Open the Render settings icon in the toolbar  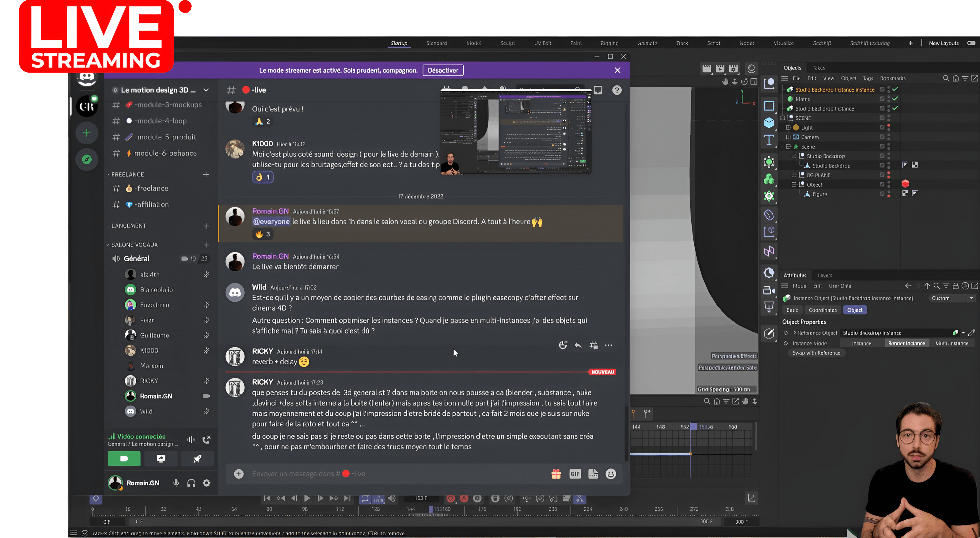click(733, 69)
